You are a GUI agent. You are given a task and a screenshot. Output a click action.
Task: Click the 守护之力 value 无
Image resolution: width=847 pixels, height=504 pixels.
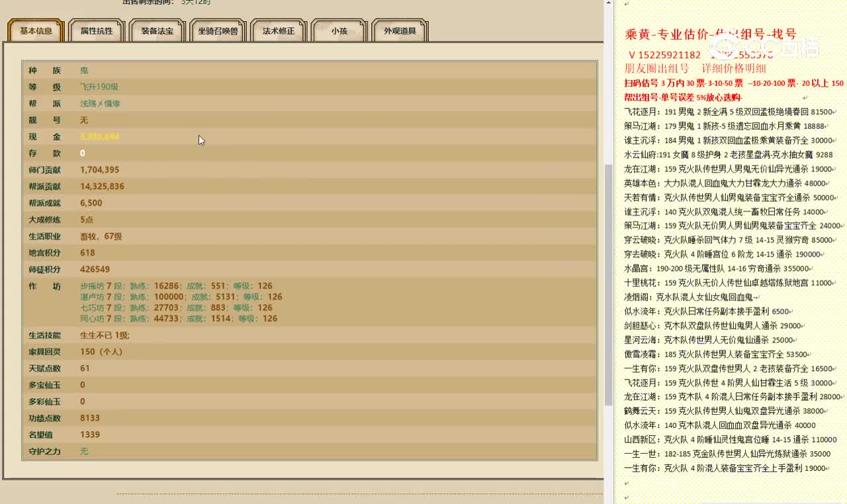click(x=84, y=450)
